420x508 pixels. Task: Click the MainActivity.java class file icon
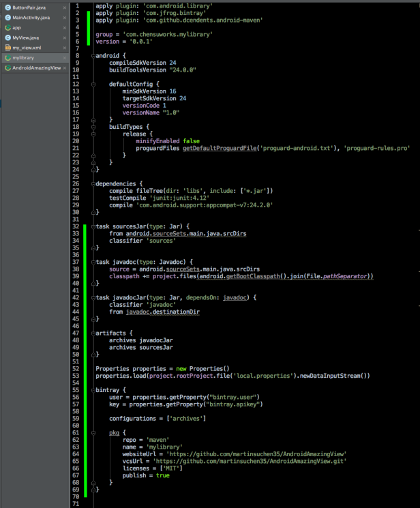pos(7,18)
